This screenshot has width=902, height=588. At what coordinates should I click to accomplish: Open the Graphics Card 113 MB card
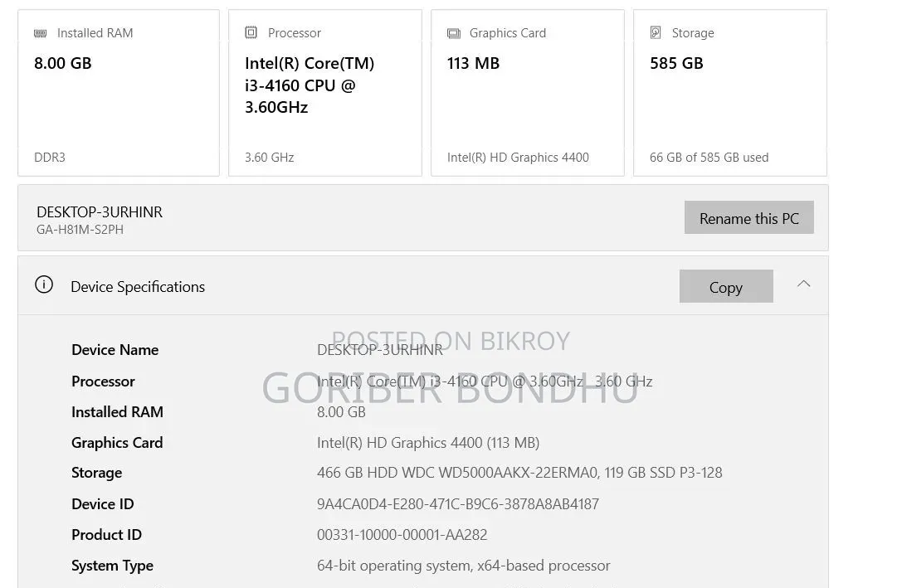[x=528, y=93]
